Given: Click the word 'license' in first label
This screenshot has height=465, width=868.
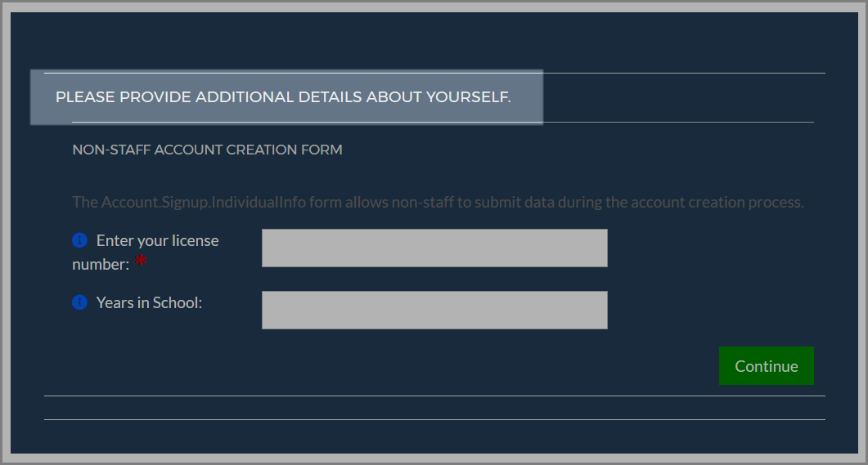Looking at the screenshot, I should pos(195,240).
